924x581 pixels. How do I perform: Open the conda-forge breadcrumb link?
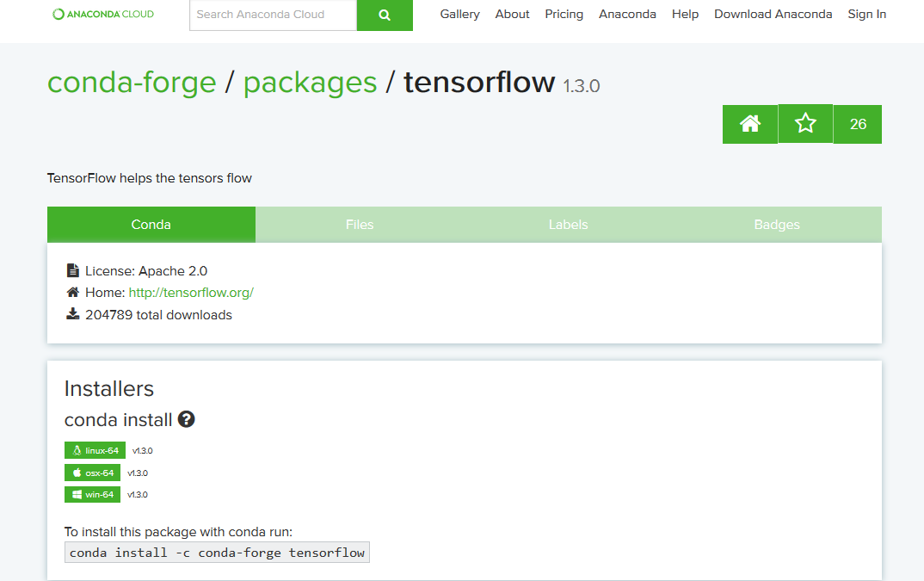tap(132, 82)
